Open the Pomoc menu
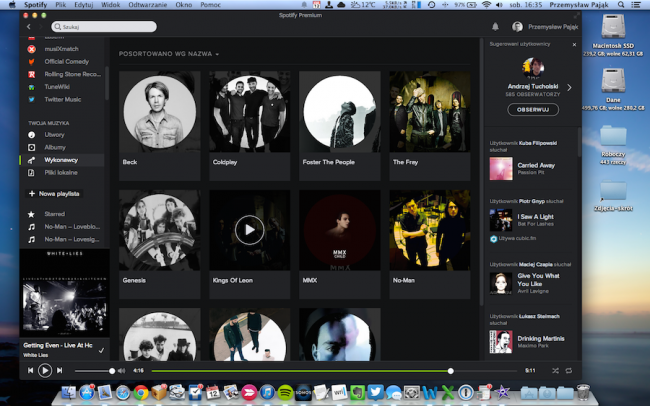The height and width of the screenshot is (406, 650). 210,5
